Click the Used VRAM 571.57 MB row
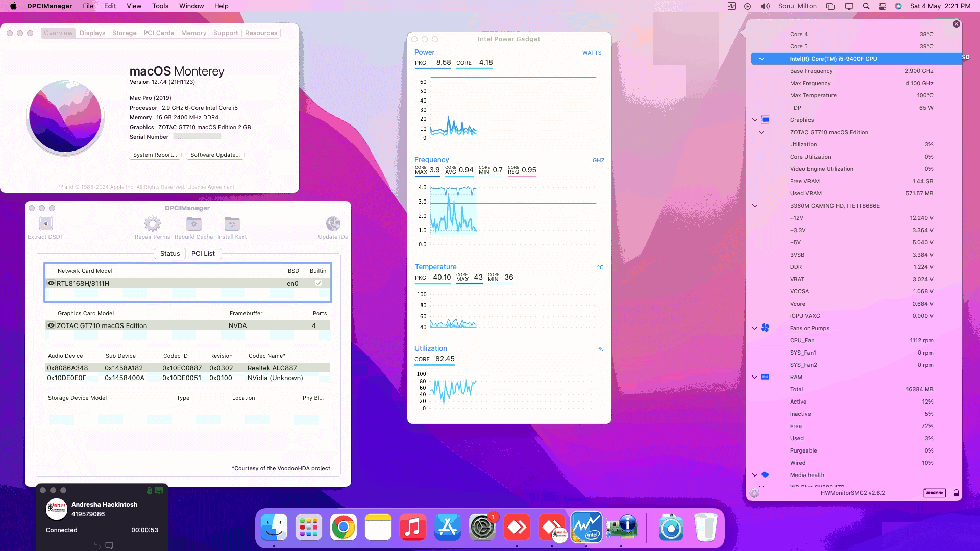980x551 pixels. (x=856, y=193)
